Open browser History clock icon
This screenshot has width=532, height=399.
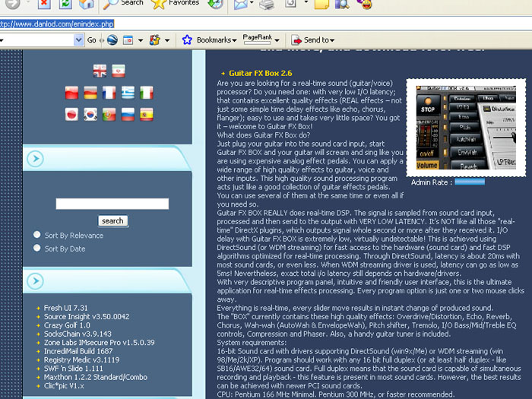pyautogui.click(x=215, y=4)
